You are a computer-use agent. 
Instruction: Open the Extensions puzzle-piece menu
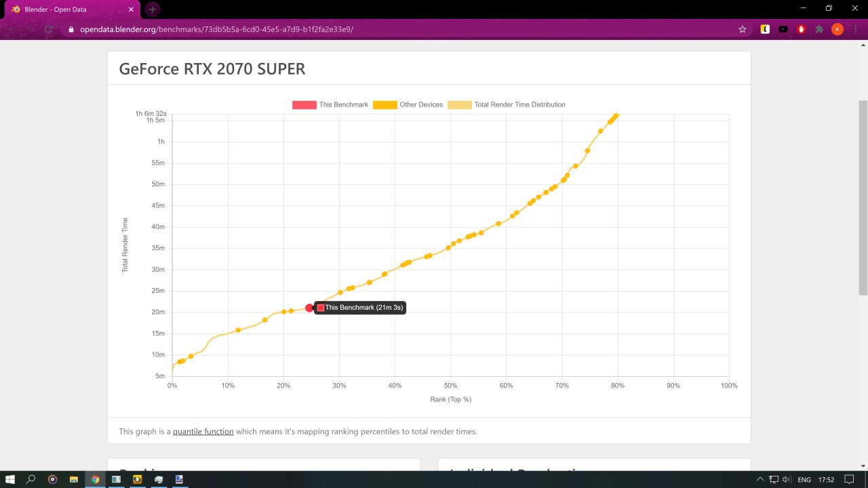click(x=819, y=29)
